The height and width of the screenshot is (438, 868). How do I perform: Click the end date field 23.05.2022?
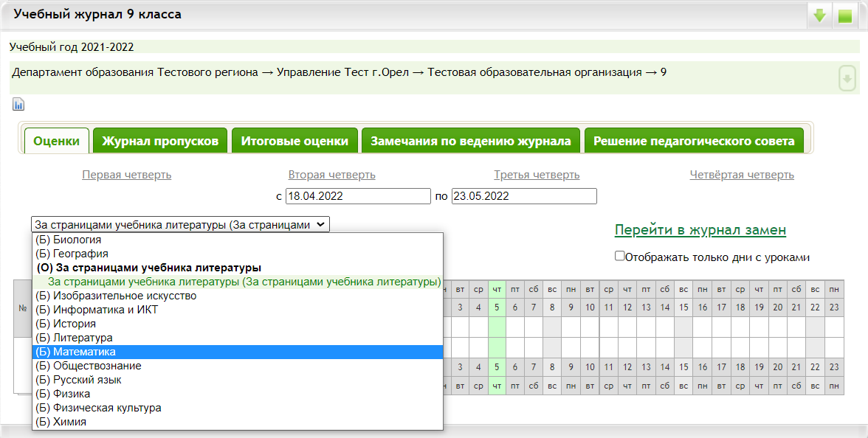point(523,197)
